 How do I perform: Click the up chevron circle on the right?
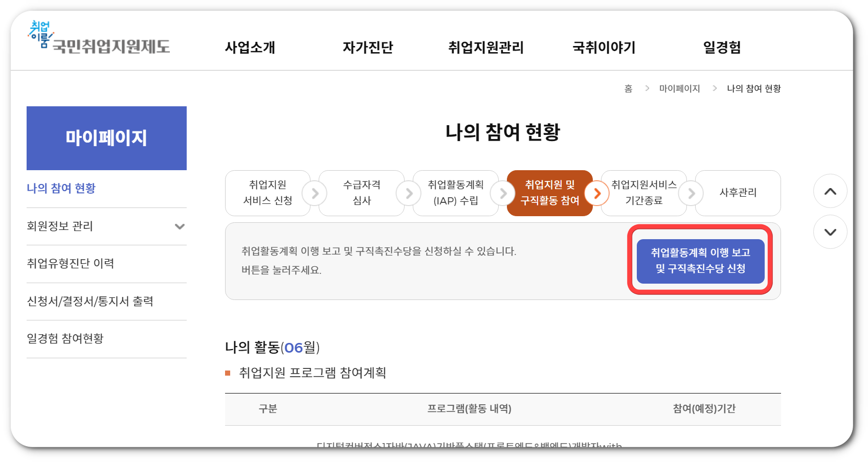click(830, 192)
